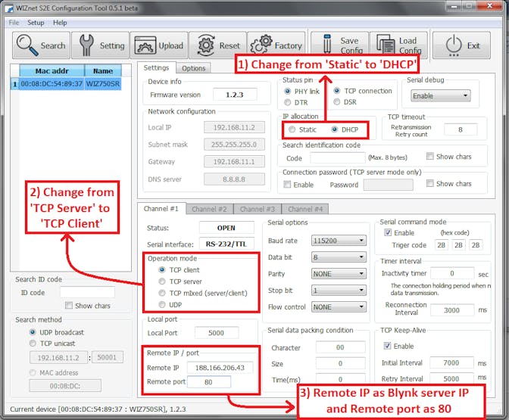Image resolution: width=509 pixels, height=420 pixels.
Task: Click the Upload firmware toolbar button
Action: [x=159, y=45]
